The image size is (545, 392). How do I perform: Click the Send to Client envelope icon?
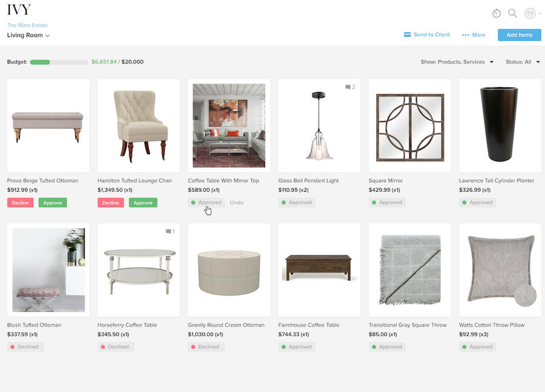click(407, 34)
